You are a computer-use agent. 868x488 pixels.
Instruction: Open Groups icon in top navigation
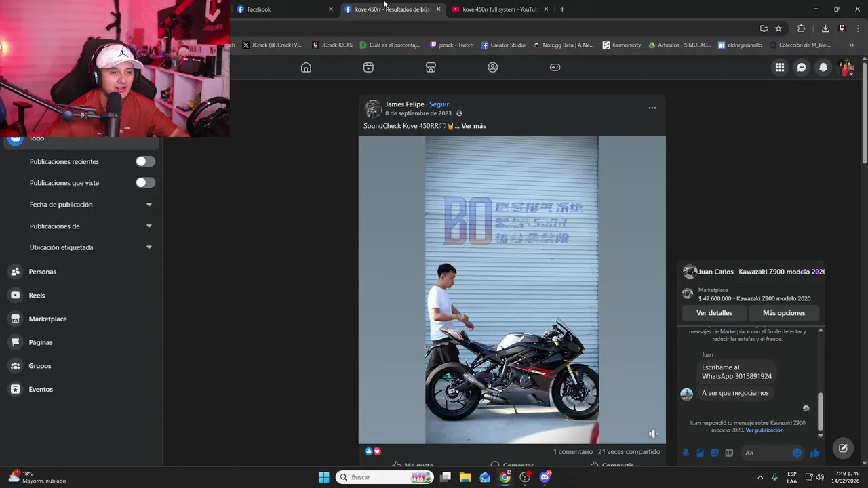click(493, 67)
